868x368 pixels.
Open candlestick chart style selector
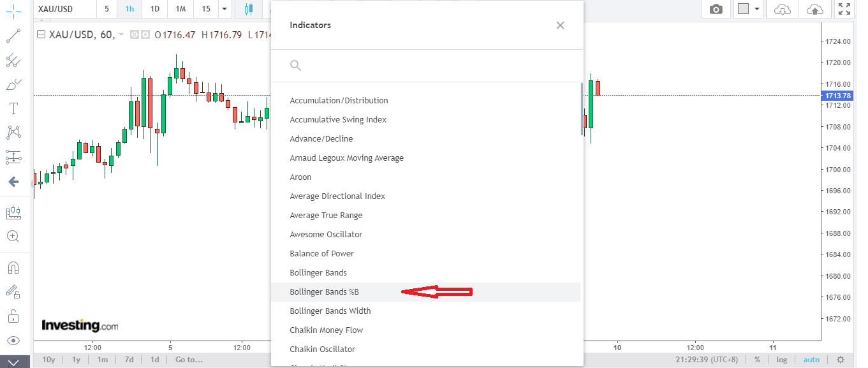click(x=249, y=9)
